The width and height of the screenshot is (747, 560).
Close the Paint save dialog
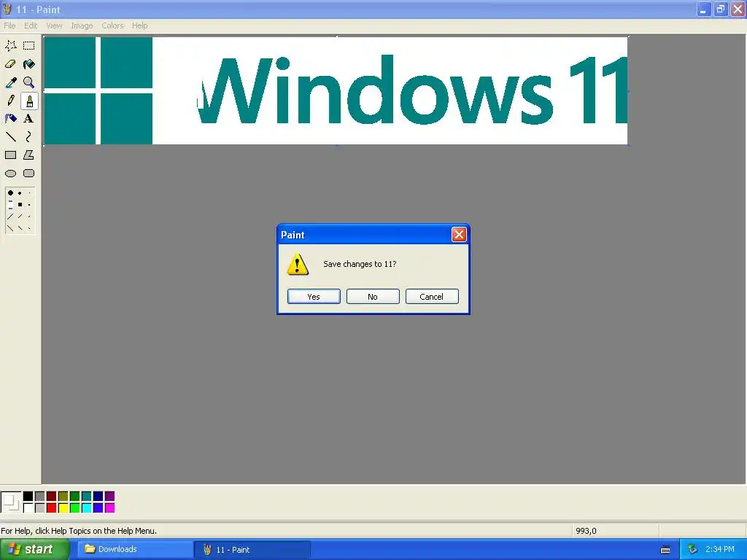point(459,234)
